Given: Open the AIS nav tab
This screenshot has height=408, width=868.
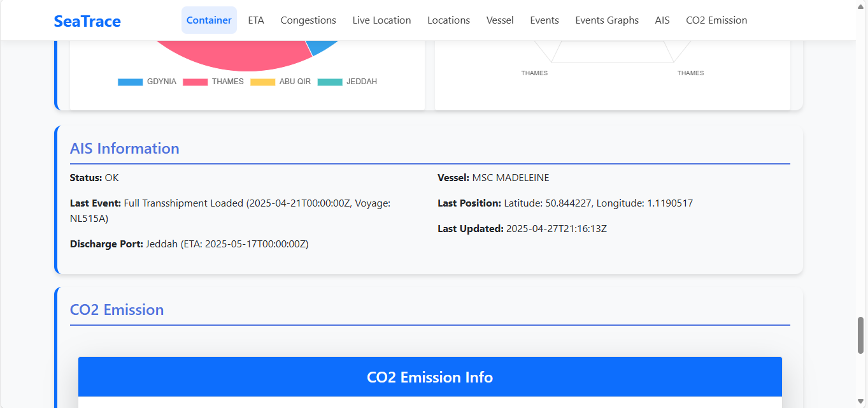Looking at the screenshot, I should click(x=662, y=20).
